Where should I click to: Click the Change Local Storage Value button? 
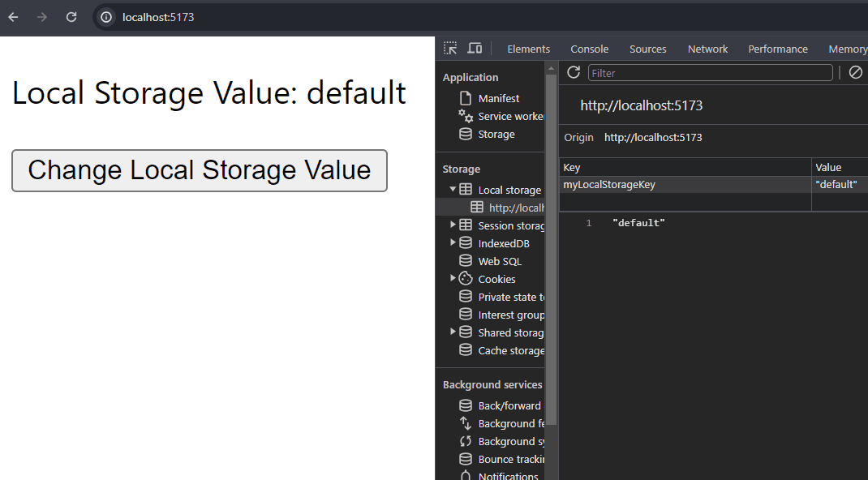pyautogui.click(x=199, y=170)
